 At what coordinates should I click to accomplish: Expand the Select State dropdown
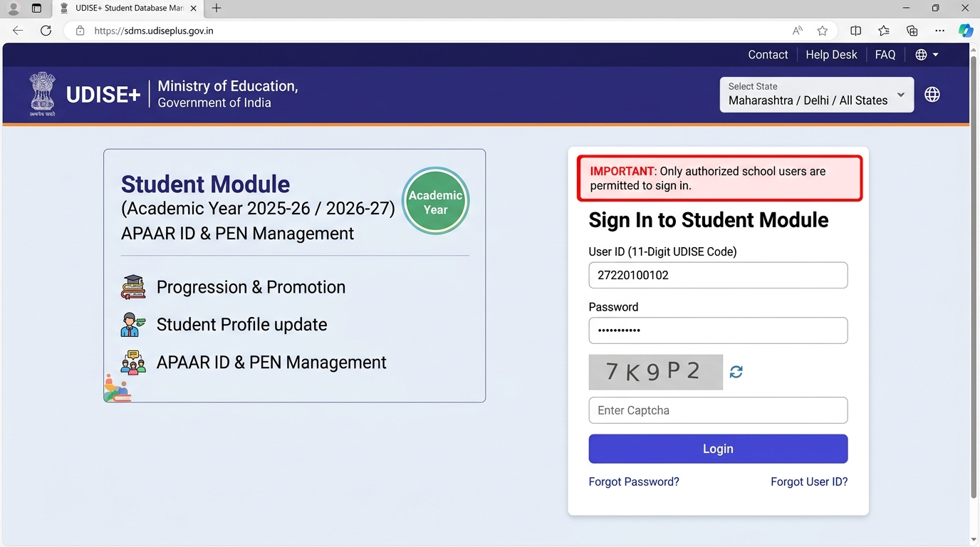click(x=817, y=95)
